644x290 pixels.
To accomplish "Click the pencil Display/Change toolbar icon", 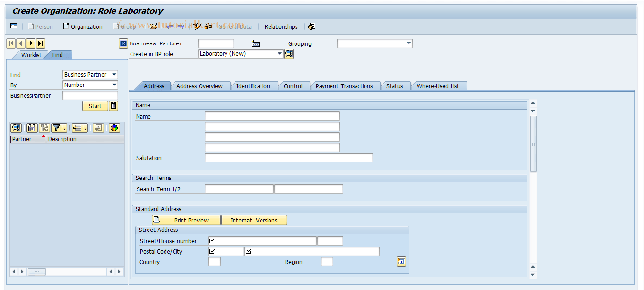I will tap(197, 26).
